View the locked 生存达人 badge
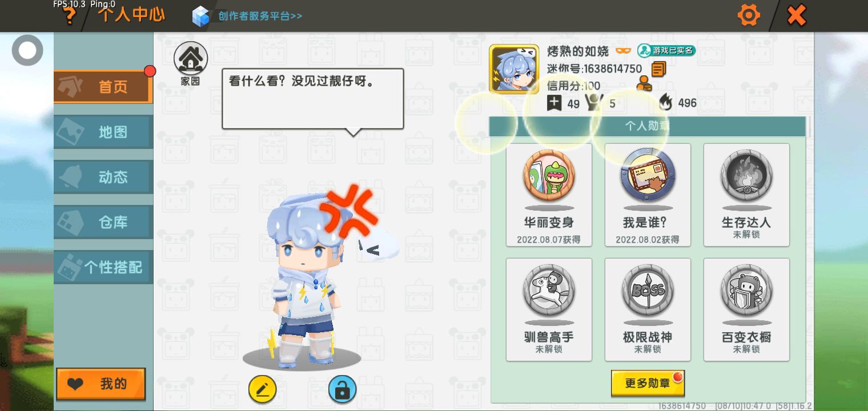Image resolution: width=868 pixels, height=411 pixels. click(746, 195)
